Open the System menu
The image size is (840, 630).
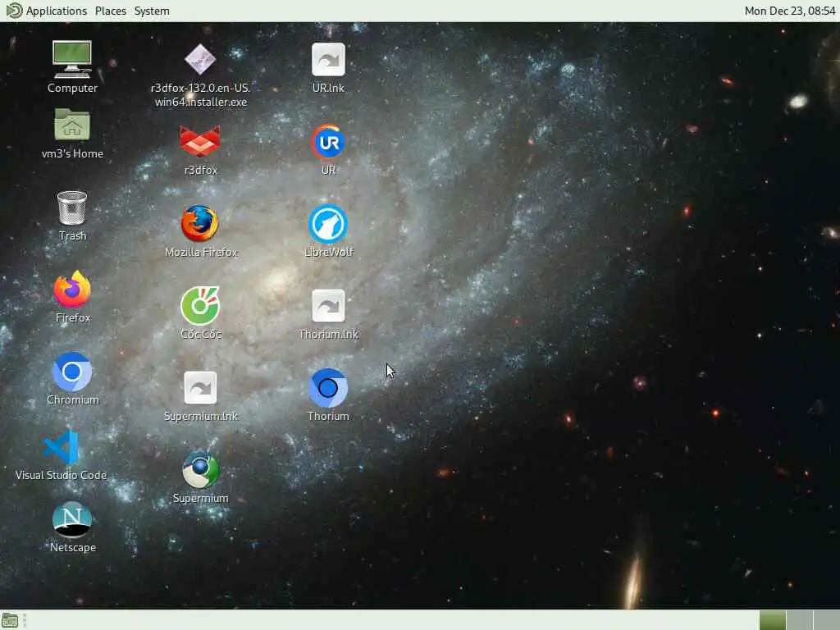click(x=152, y=11)
